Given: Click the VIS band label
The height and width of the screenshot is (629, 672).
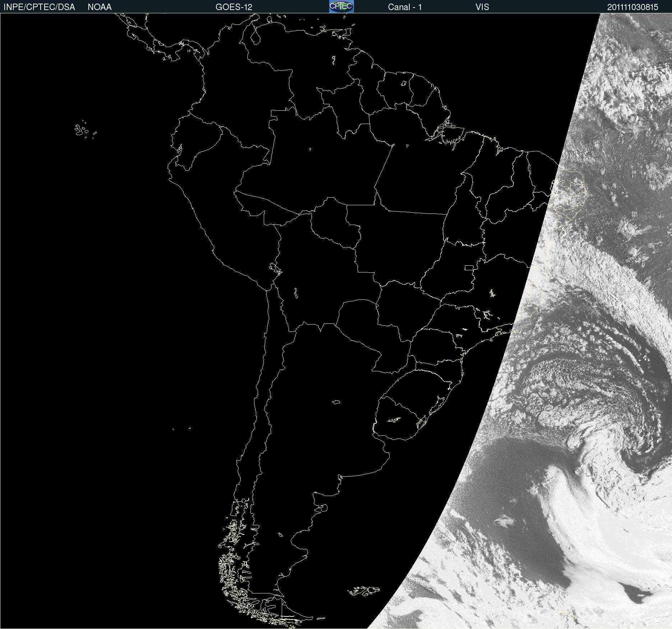Looking at the screenshot, I should pos(482,7).
